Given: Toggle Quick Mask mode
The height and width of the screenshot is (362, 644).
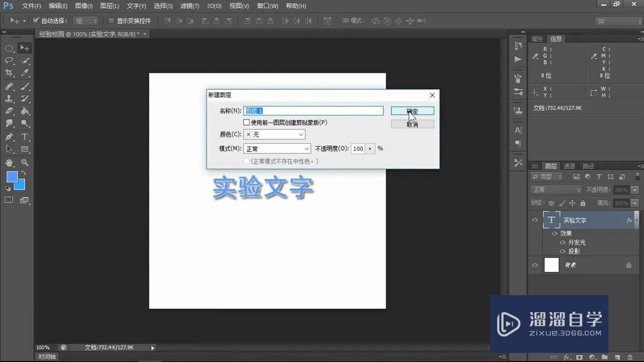Looking at the screenshot, I should 9,200.
